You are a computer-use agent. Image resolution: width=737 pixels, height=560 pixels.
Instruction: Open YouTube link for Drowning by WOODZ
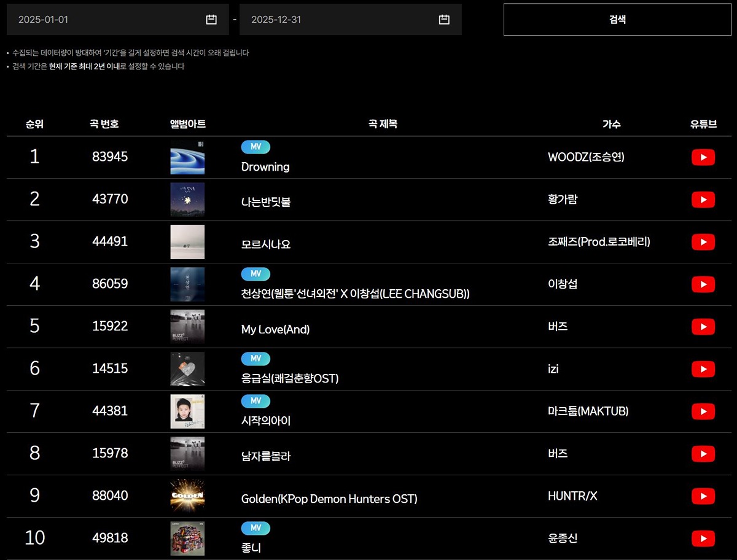[x=703, y=157]
